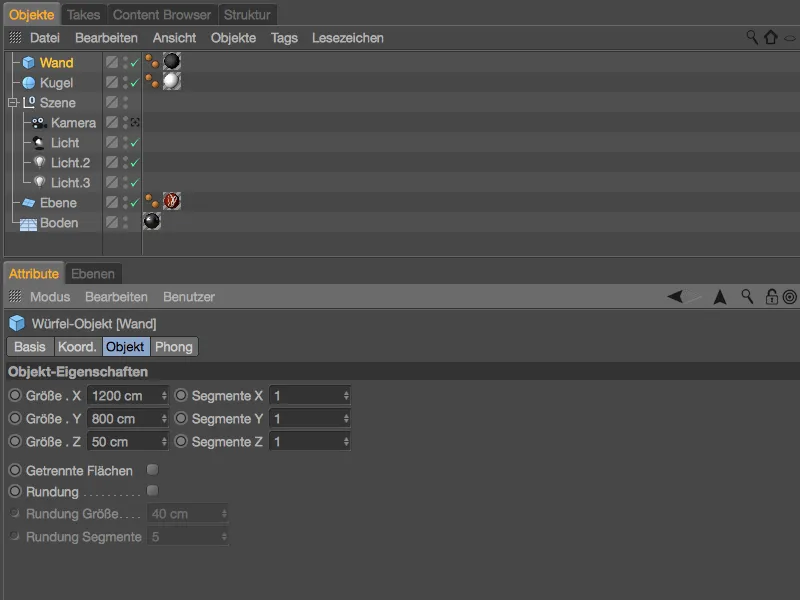The image size is (800, 600).
Task: Click the Segmente X stepper arrows
Action: click(x=346, y=395)
